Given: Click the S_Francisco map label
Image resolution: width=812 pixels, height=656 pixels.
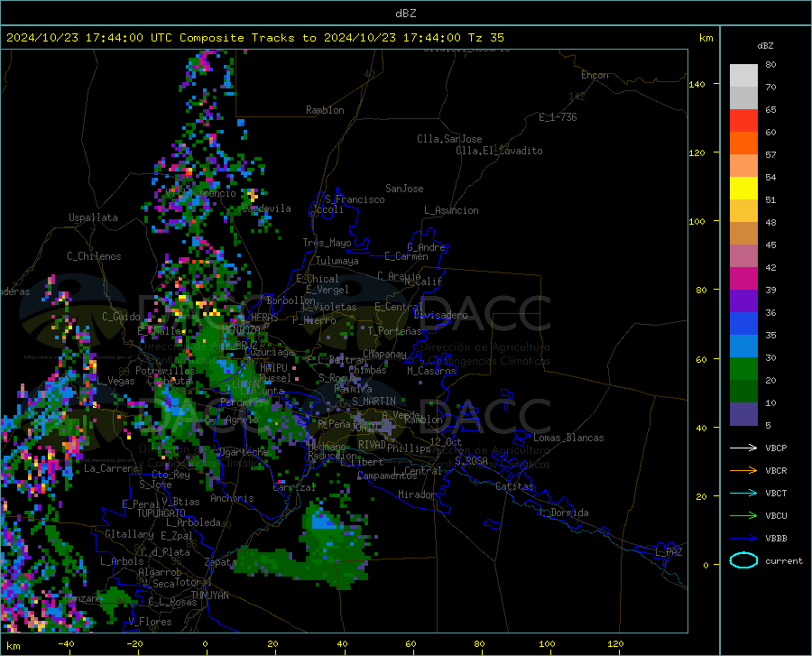Looking at the screenshot, I should (355, 199).
